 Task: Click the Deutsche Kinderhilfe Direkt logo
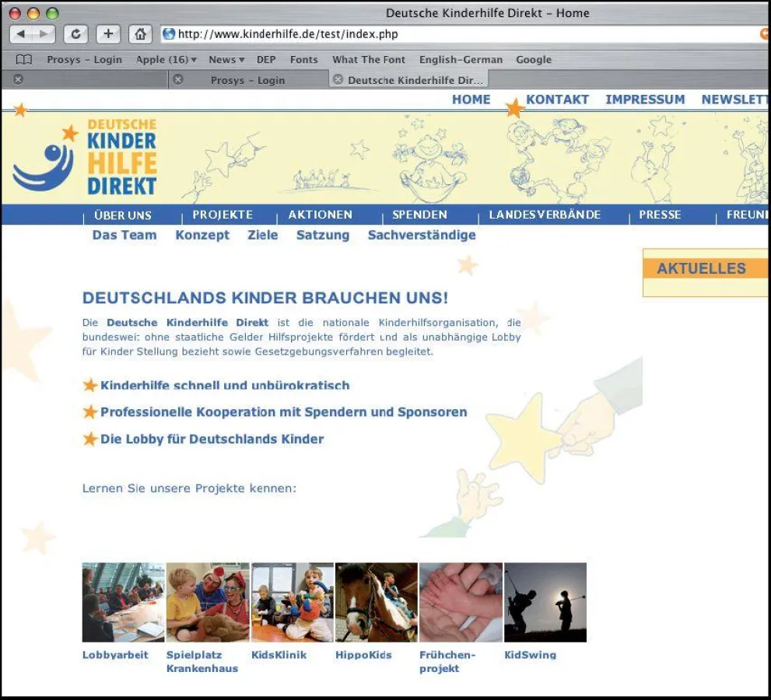click(x=86, y=157)
